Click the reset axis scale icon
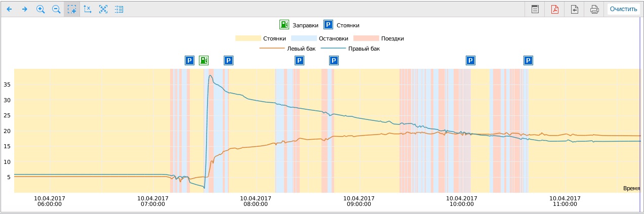Image resolution: width=644 pixels, height=214 pixels. (x=88, y=9)
